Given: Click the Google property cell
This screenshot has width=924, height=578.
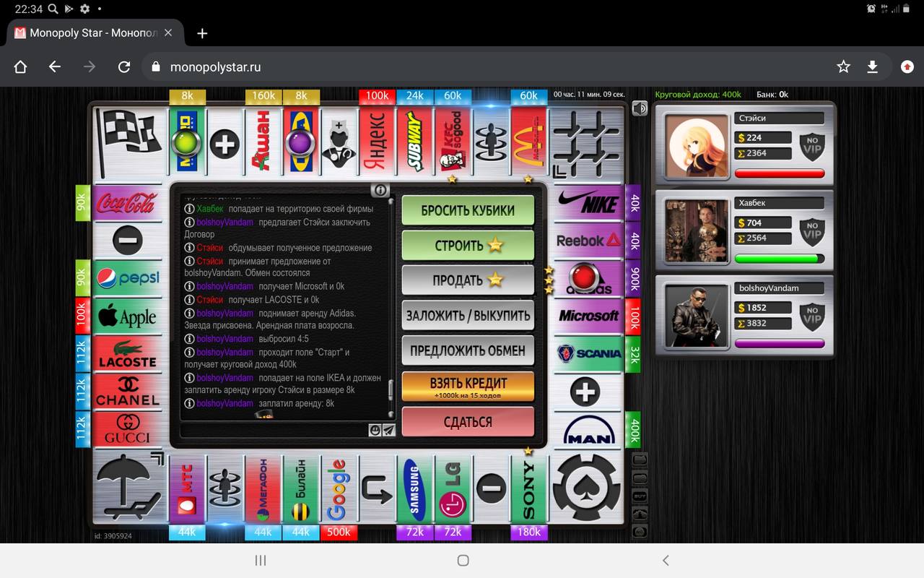Looking at the screenshot, I should point(339,488).
